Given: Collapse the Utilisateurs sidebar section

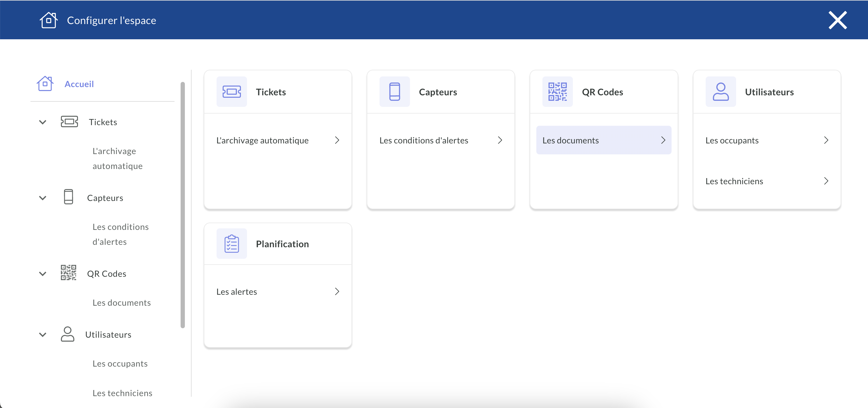Looking at the screenshot, I should pyautogui.click(x=42, y=335).
